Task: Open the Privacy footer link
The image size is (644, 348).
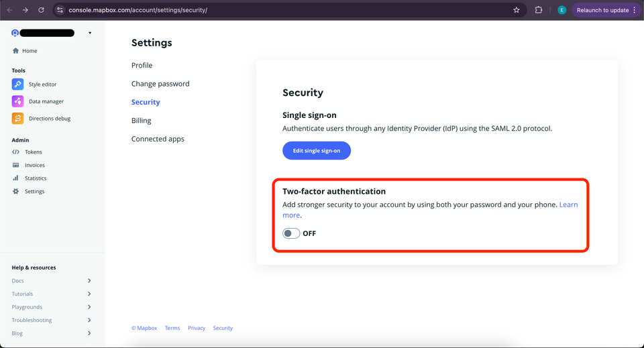Action: 197,328
